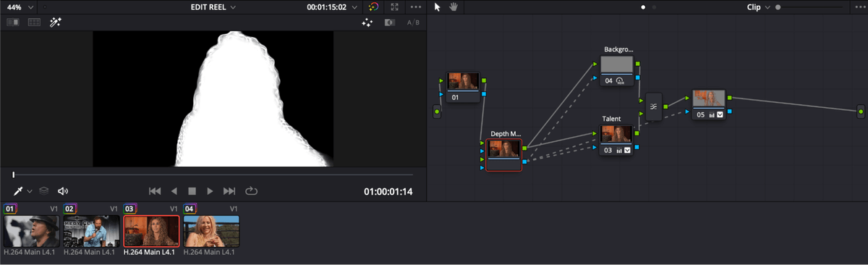Select clip 01 thumbnail in the timeline
The height and width of the screenshot is (265, 868).
(x=32, y=232)
